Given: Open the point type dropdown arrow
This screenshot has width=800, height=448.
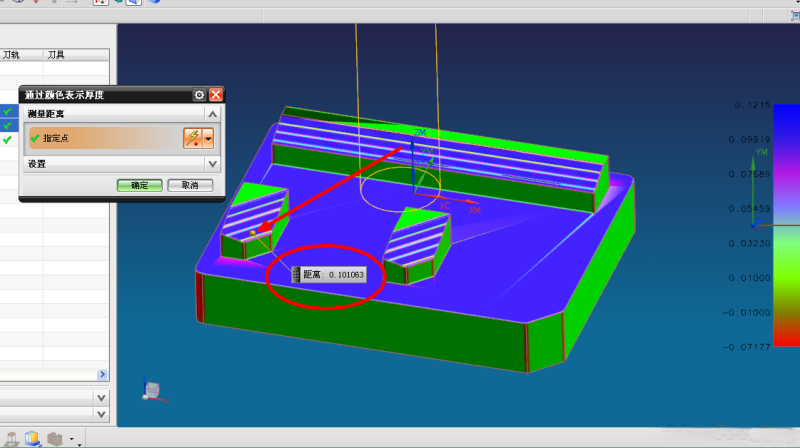Looking at the screenshot, I should coord(209,138).
